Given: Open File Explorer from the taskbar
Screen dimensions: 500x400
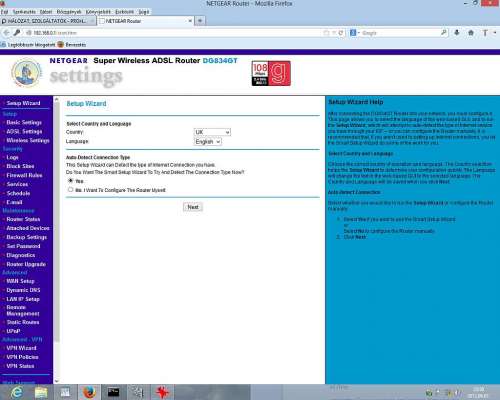Looking at the screenshot, I should (41, 392).
